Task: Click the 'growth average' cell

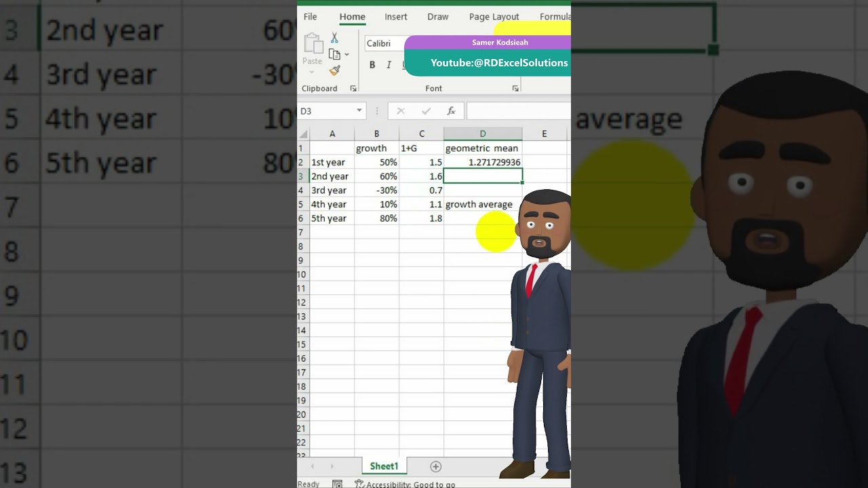Action: pos(483,205)
